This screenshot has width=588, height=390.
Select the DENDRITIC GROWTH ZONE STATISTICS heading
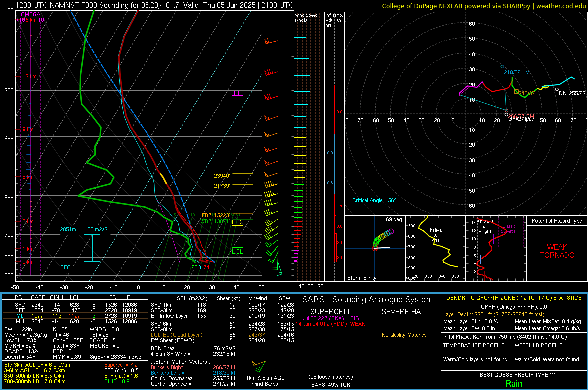[x=514, y=298]
